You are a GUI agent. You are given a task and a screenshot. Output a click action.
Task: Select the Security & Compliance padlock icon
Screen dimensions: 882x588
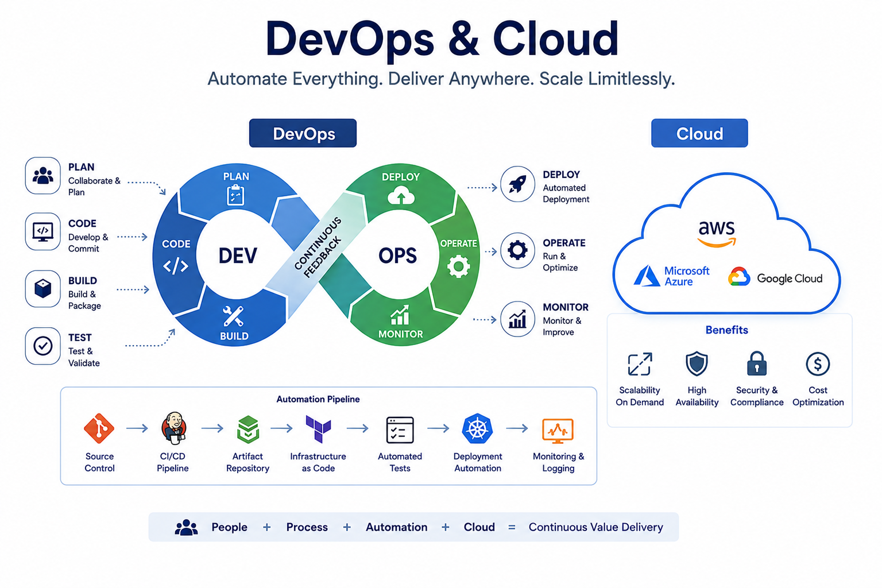[757, 363]
